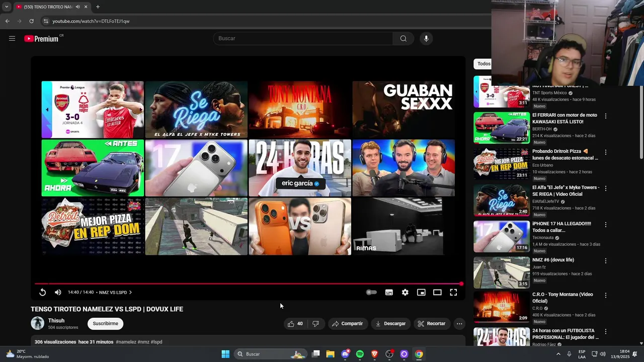Screen dimensions: 644x362
Task: Open the taskbar weather widget
Action: point(27,354)
